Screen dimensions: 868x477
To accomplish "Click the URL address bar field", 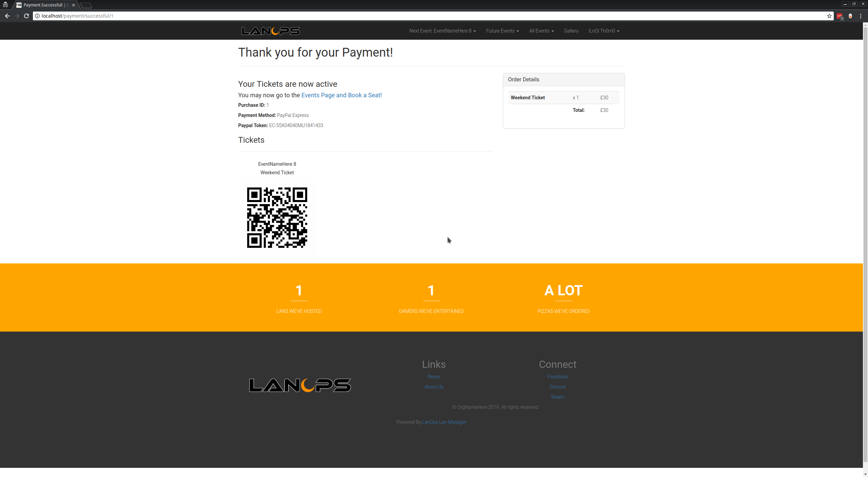I will (x=407, y=16).
